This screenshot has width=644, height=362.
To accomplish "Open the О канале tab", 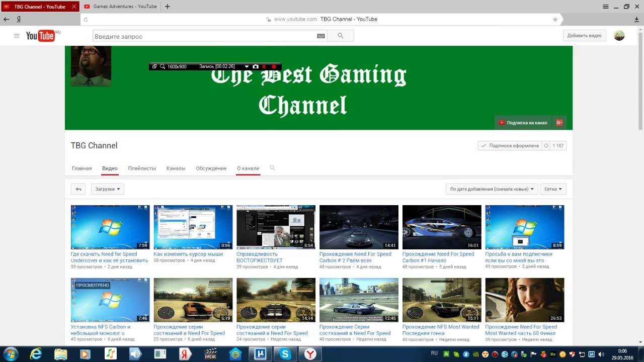I will pos(248,168).
